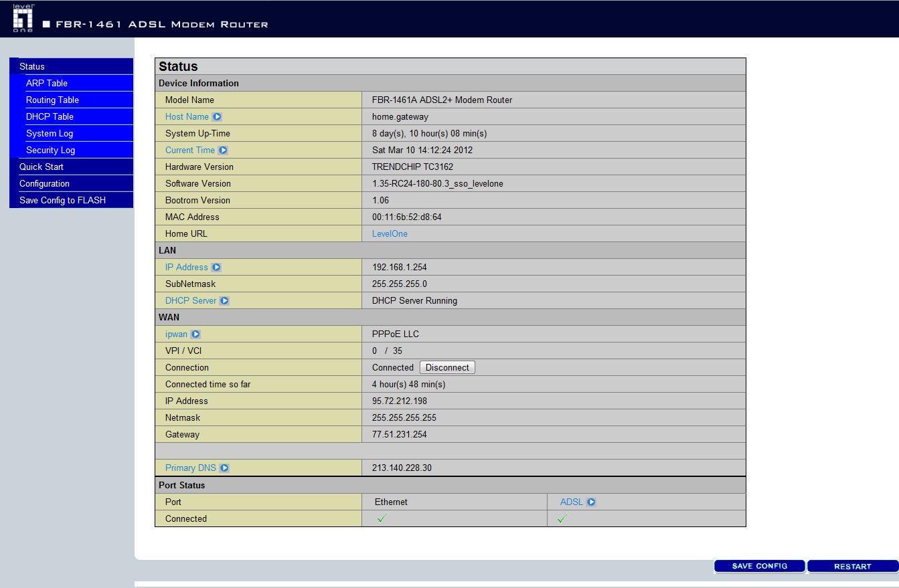Click the time Sat Mar 10 14:12:24 2012

[x=422, y=151]
